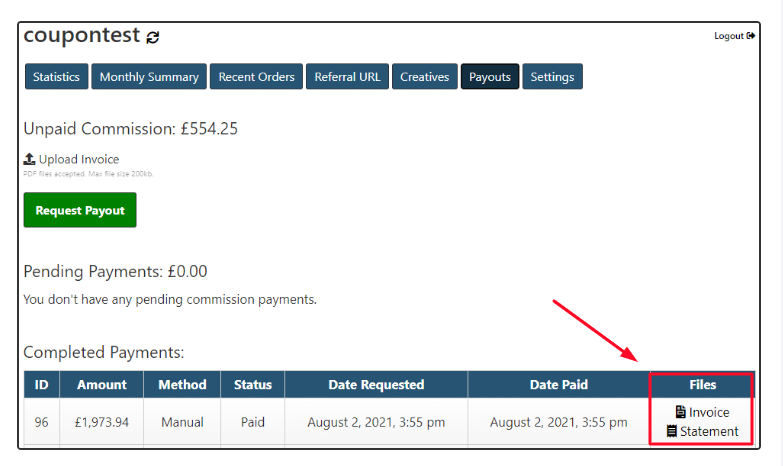Switch to the Monthly Summary tab
Screen dimensions: 783x466
(149, 76)
